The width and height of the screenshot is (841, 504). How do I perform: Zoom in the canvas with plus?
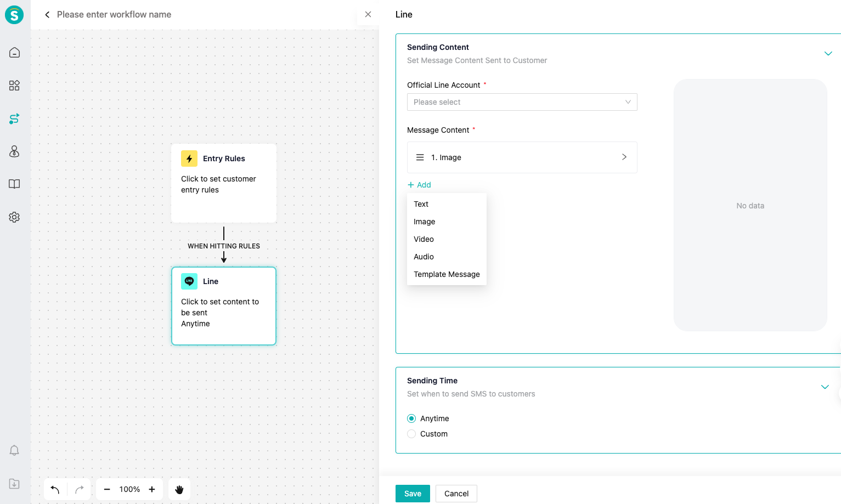point(152,489)
